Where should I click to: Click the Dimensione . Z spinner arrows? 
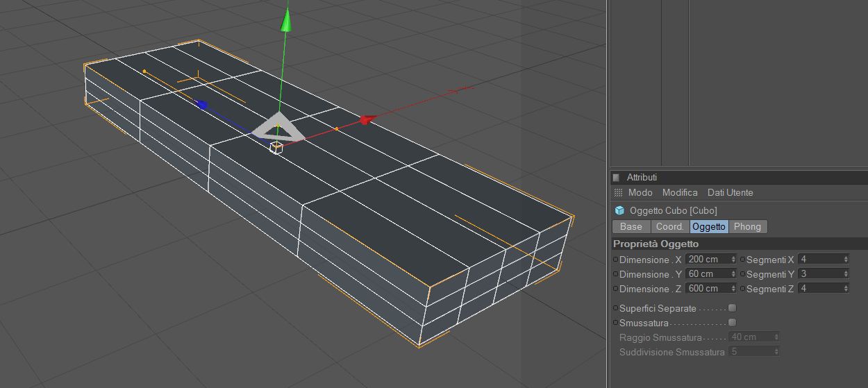pyautogui.click(x=733, y=288)
